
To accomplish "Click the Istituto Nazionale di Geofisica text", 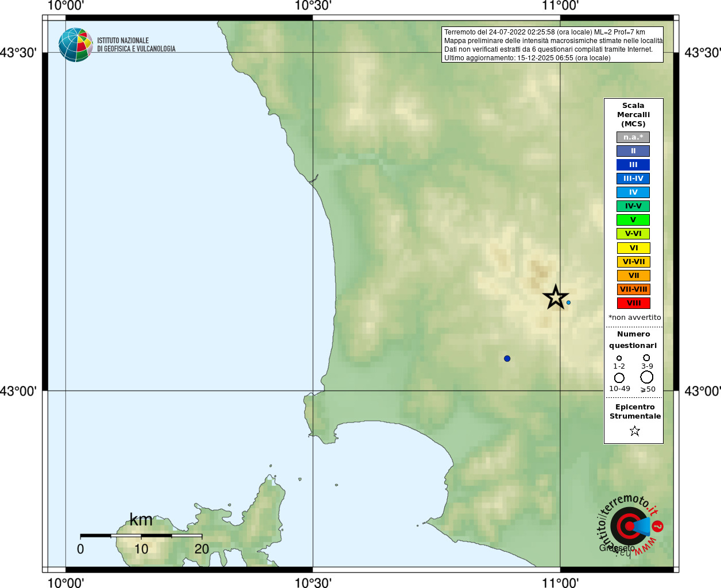I will tap(136, 45).
